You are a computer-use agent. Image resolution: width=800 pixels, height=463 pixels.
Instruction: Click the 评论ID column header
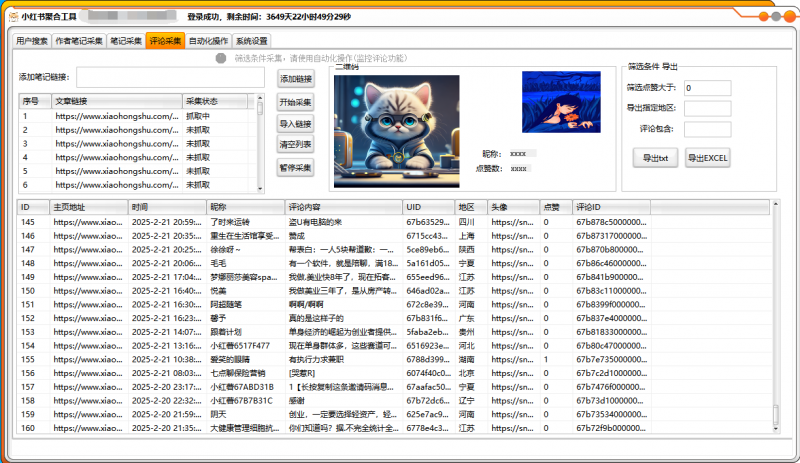[611, 207]
